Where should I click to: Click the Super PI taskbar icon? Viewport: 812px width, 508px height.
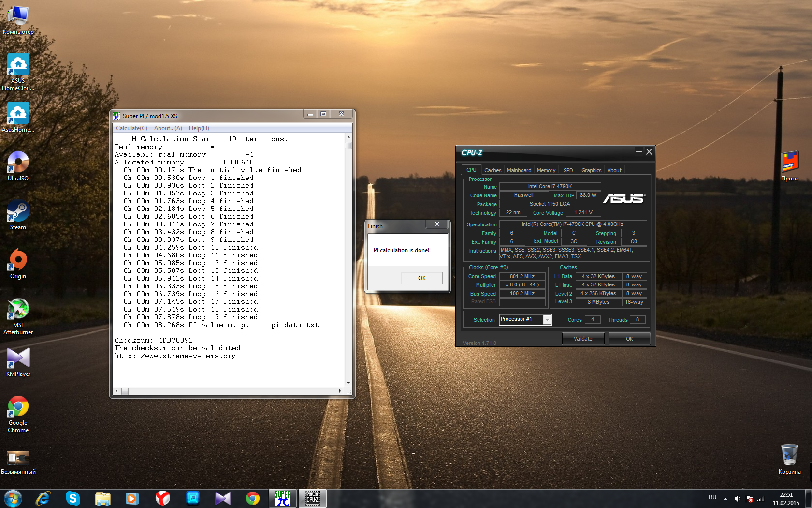(282, 498)
